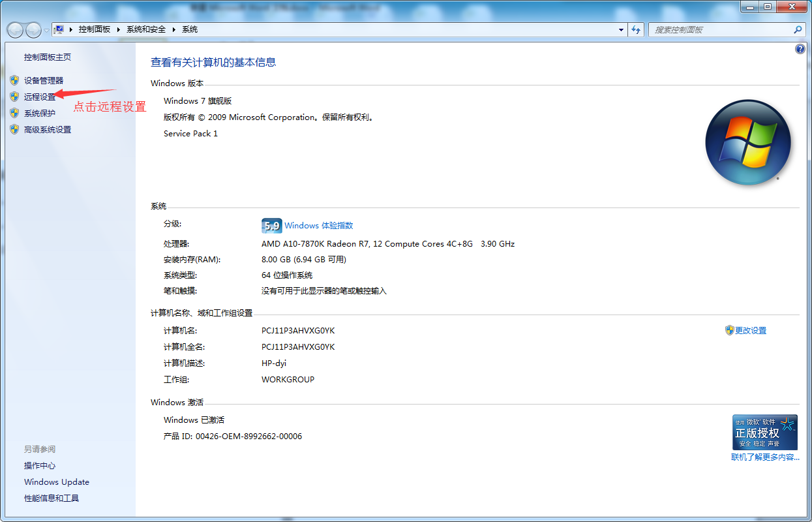Go to 系统和安全 in the address breadcrumb
812x522 pixels.
pos(146,30)
